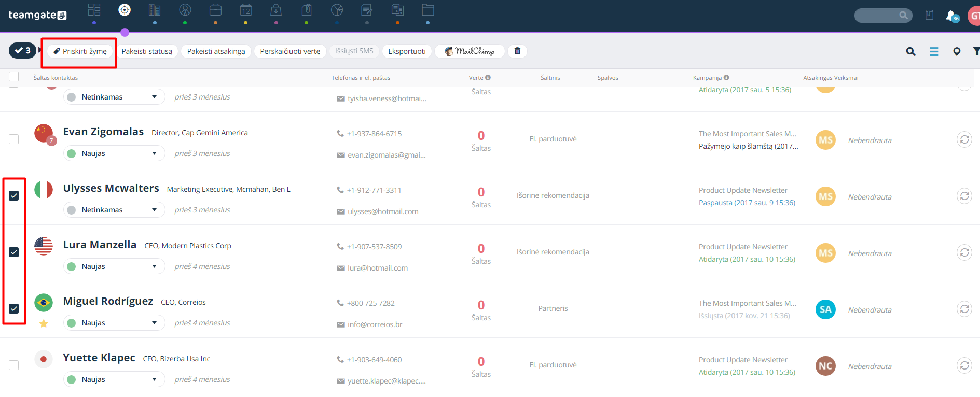This screenshot has height=397, width=980.
Task: Click refresh icon on Lura Manzella row
Action: click(964, 252)
